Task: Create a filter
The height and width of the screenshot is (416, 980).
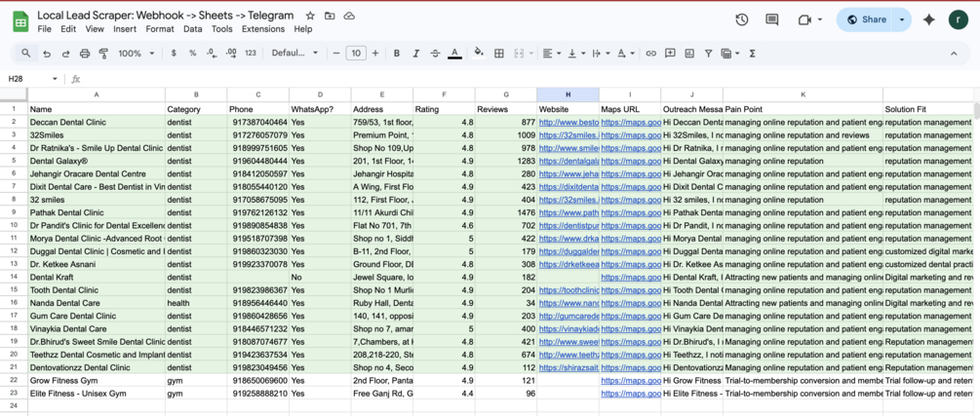Action: (x=708, y=54)
